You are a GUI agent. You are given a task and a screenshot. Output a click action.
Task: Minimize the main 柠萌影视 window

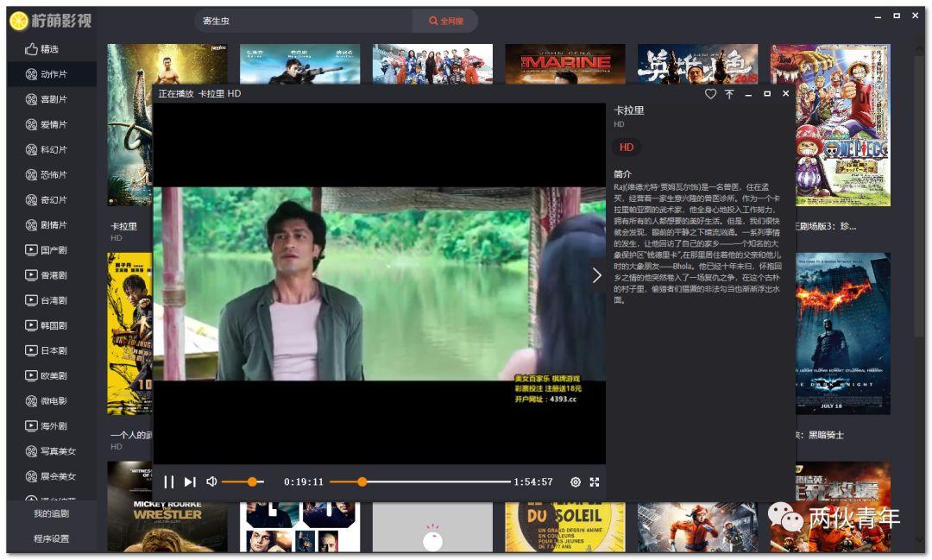878,16
